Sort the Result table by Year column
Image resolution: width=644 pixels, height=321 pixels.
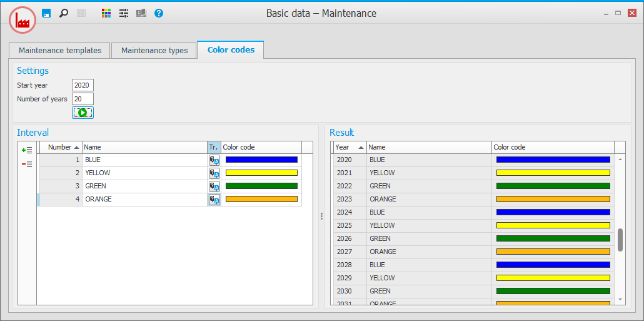click(349, 147)
